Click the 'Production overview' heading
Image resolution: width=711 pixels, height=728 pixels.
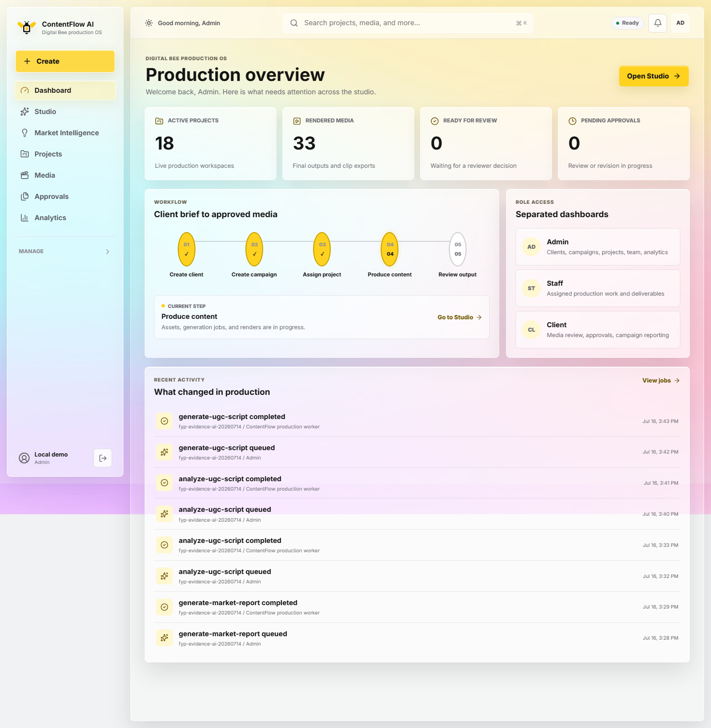[235, 75]
